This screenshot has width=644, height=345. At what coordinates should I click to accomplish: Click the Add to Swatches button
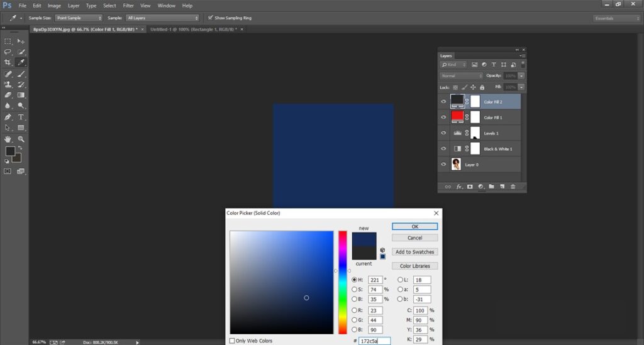[x=415, y=252]
